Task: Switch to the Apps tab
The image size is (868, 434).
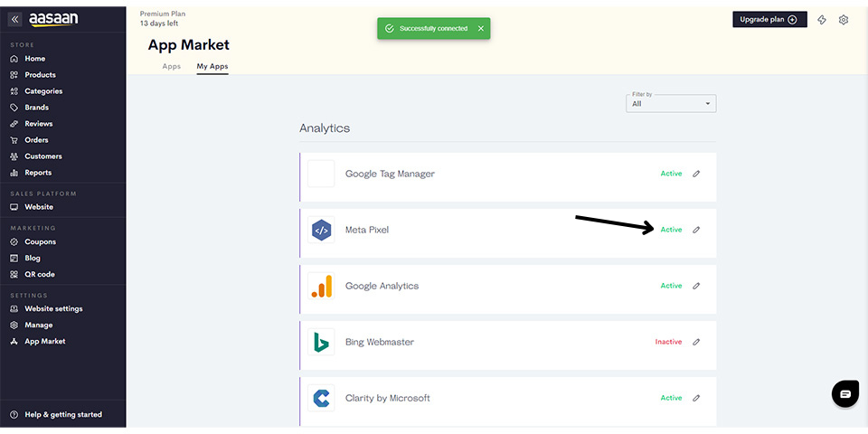Action: 172,66
